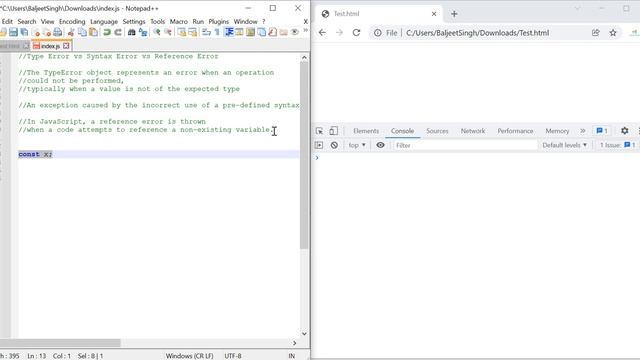Open the View menu
Viewport: 640px width, 360px height.
[47, 22]
